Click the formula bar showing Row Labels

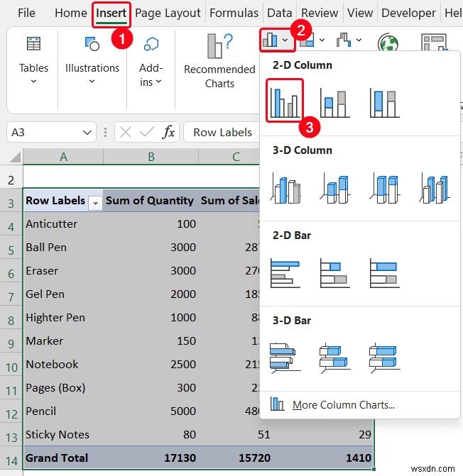(222, 133)
